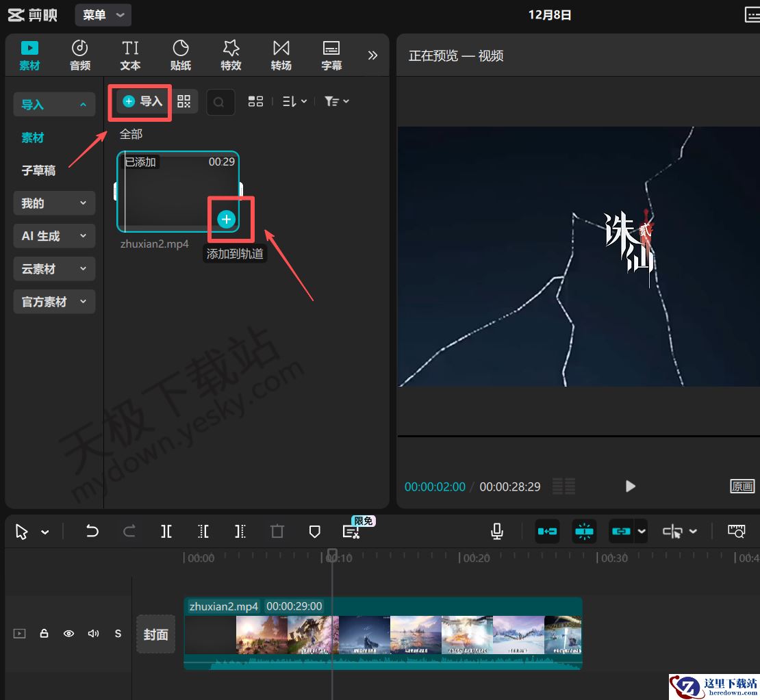The width and height of the screenshot is (760, 700).
Task: Lock the video track with the lock icon
Action: pyautogui.click(x=44, y=634)
